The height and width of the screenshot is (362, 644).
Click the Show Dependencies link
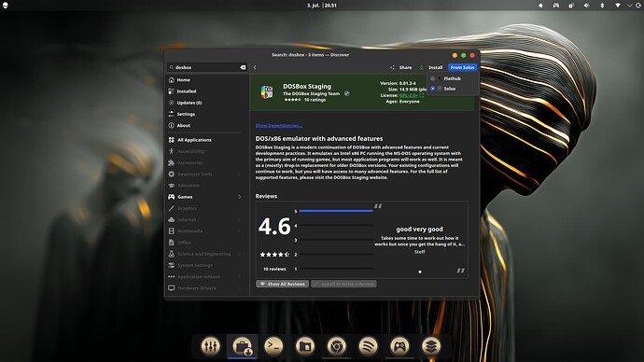[279, 126]
